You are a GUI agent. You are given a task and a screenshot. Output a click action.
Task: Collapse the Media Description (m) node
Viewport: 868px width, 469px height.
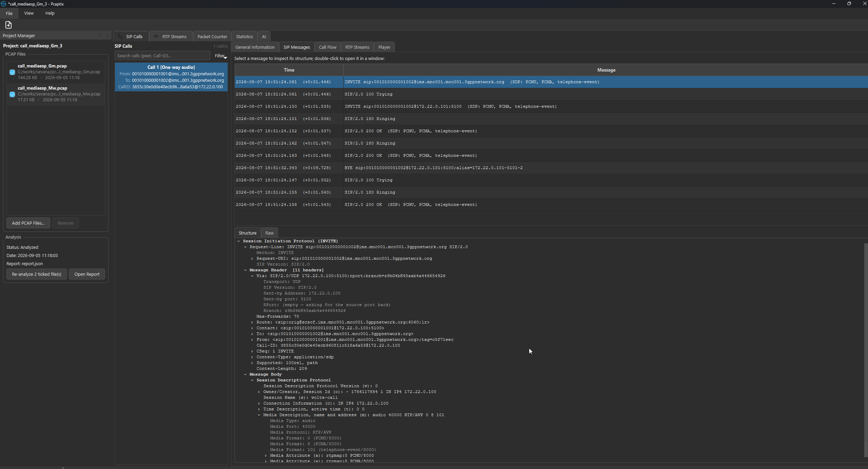(259, 415)
